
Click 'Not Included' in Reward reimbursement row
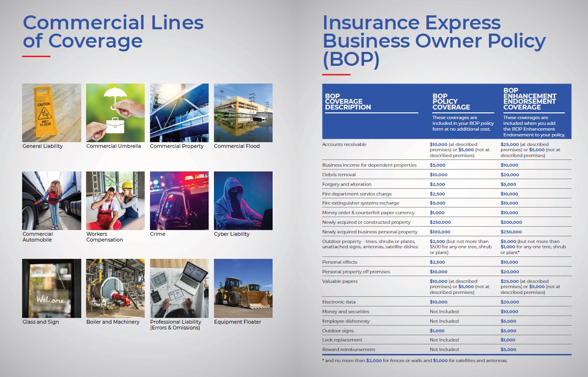coord(444,350)
